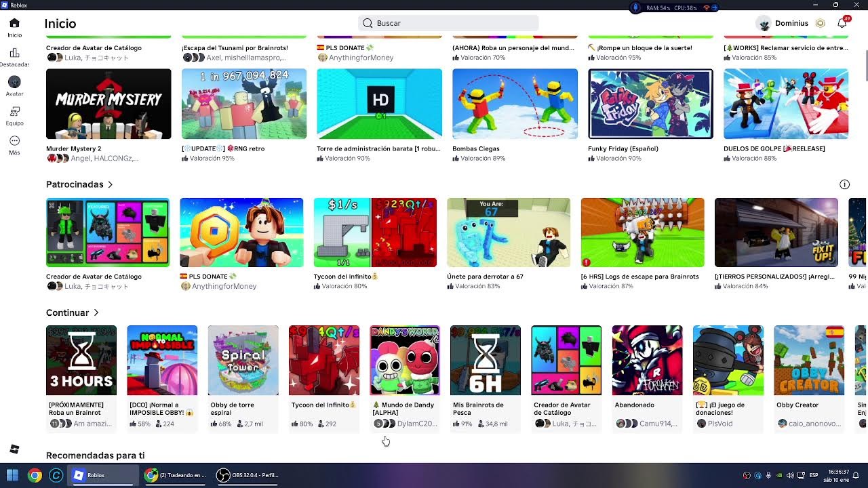Open the Dominius profile name
868x488 pixels.
791,24
